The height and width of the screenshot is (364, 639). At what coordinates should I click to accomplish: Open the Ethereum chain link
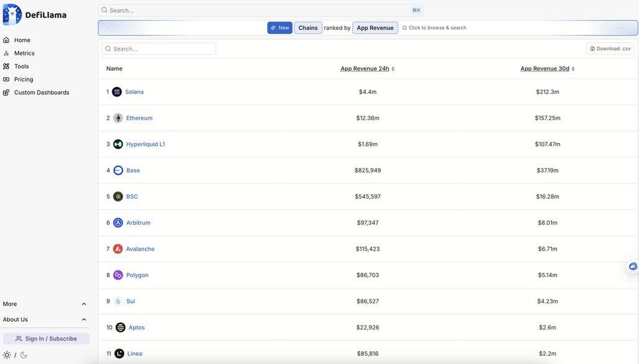point(139,118)
